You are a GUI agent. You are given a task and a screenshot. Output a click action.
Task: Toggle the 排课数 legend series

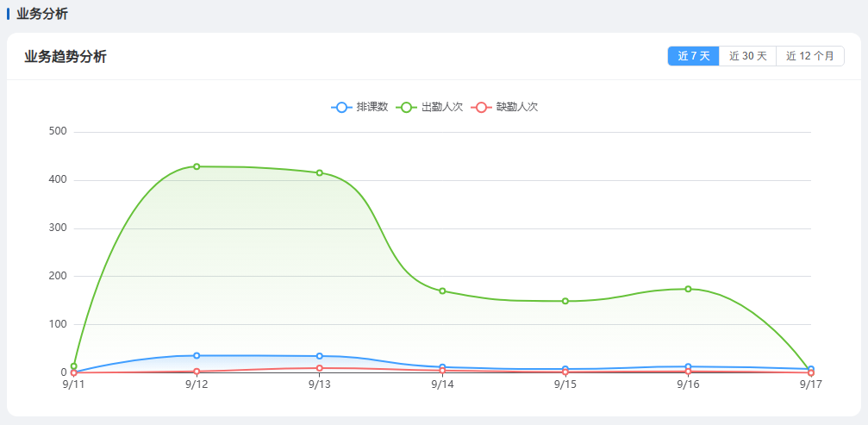(359, 108)
